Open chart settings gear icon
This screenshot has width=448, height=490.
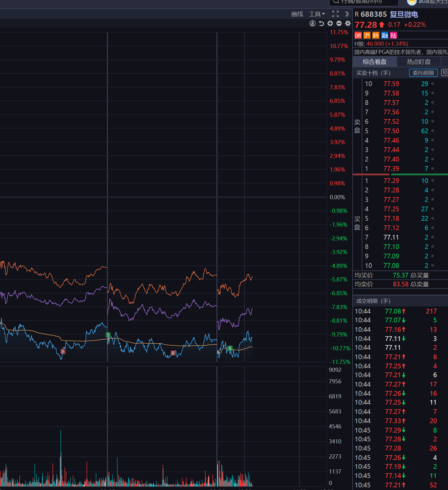(x=348, y=24)
